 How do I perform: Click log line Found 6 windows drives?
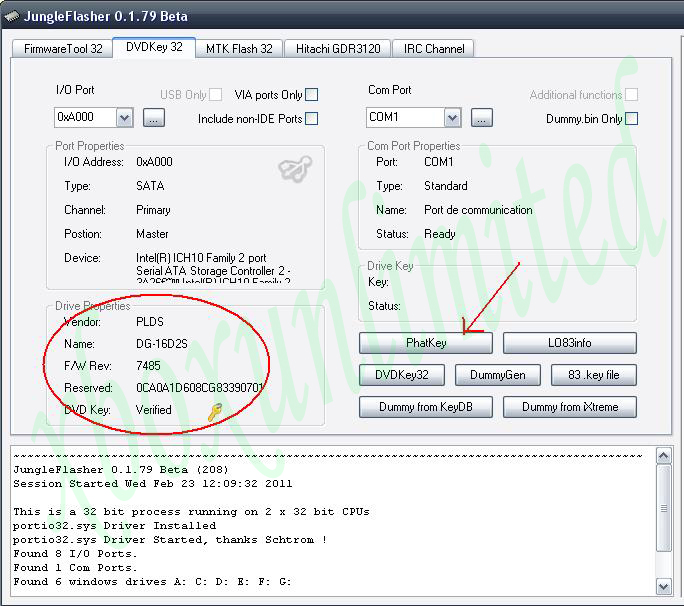click(x=152, y=582)
